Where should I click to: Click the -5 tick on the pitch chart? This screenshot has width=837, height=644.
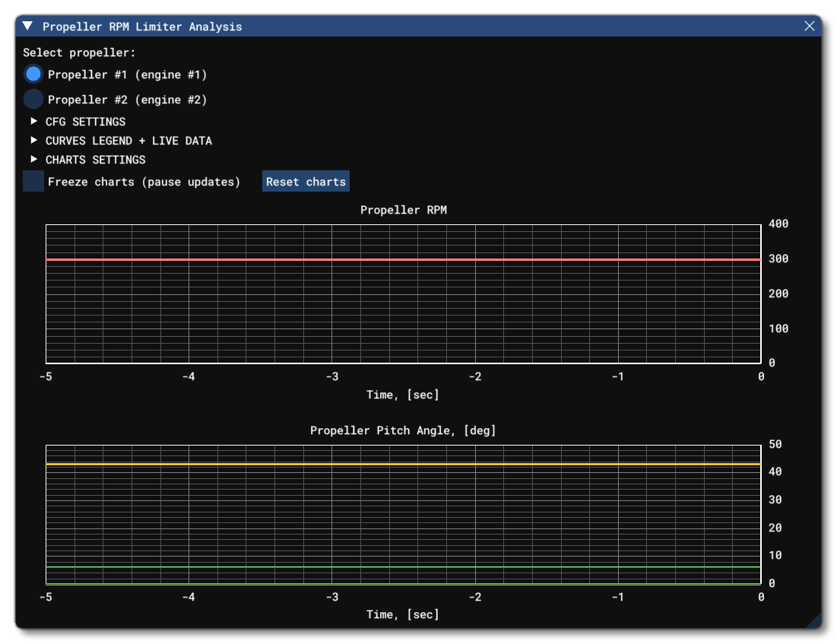47,598
